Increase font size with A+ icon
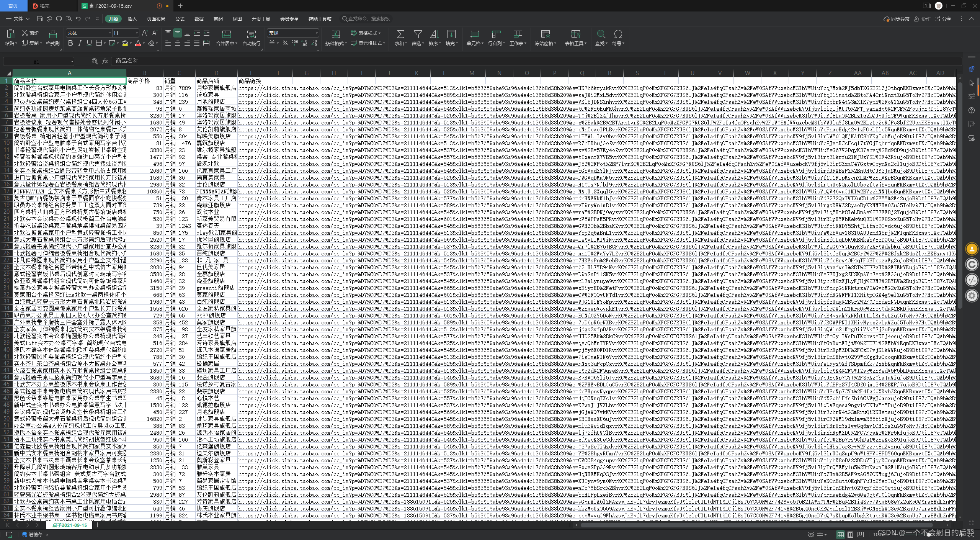This screenshot has width=980, height=540. (x=145, y=33)
